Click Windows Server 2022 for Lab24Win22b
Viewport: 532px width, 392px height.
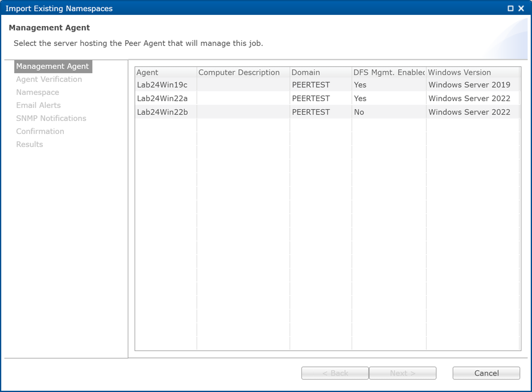pos(469,112)
